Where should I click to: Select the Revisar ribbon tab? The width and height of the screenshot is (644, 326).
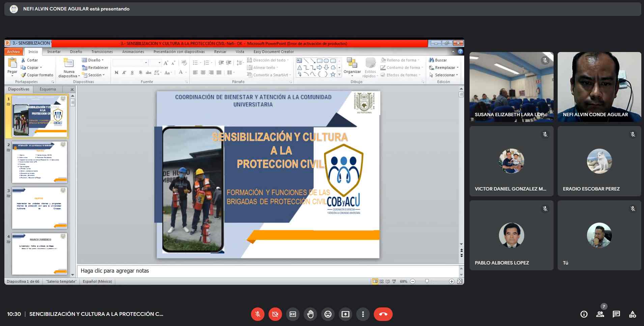click(x=220, y=52)
